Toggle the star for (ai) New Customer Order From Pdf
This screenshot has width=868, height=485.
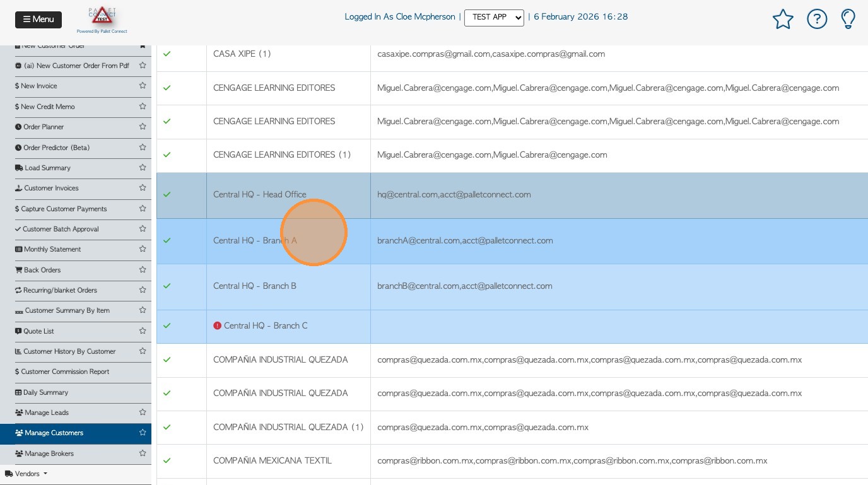pos(143,66)
